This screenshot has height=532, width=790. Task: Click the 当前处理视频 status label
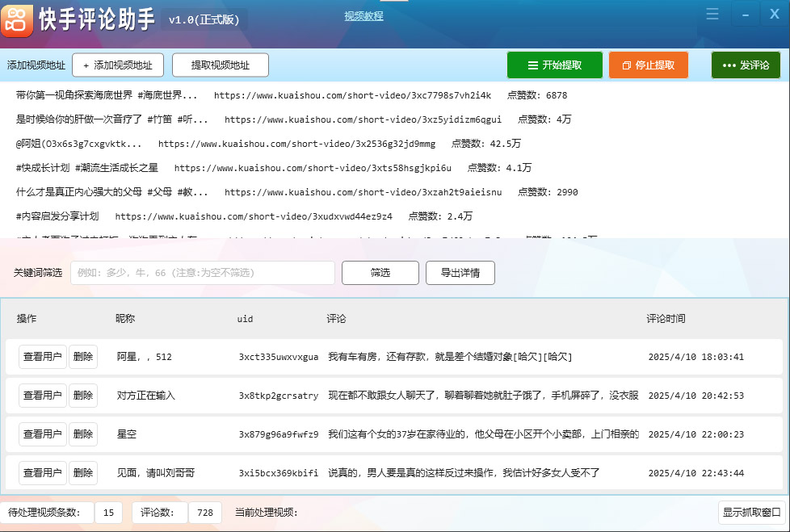tap(266, 513)
